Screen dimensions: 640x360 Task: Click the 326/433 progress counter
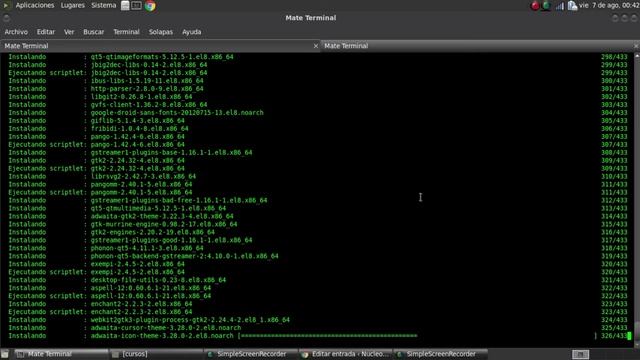coord(614,336)
